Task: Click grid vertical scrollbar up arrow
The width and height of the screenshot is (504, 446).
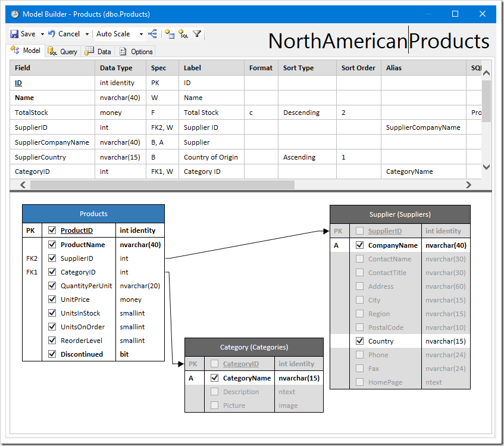Action: pos(486,73)
